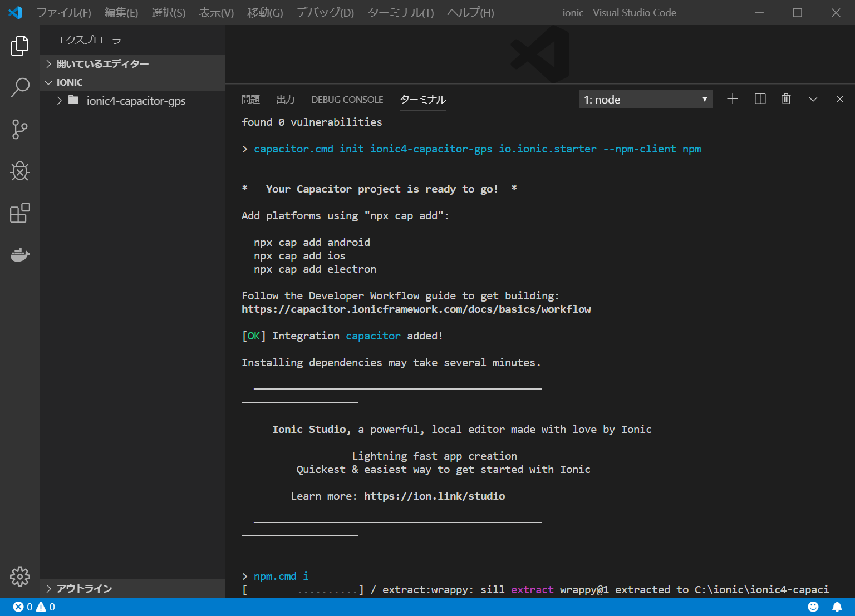This screenshot has width=855, height=616.
Task: Open the Capacitor workflow docs link
Action: [416, 309]
